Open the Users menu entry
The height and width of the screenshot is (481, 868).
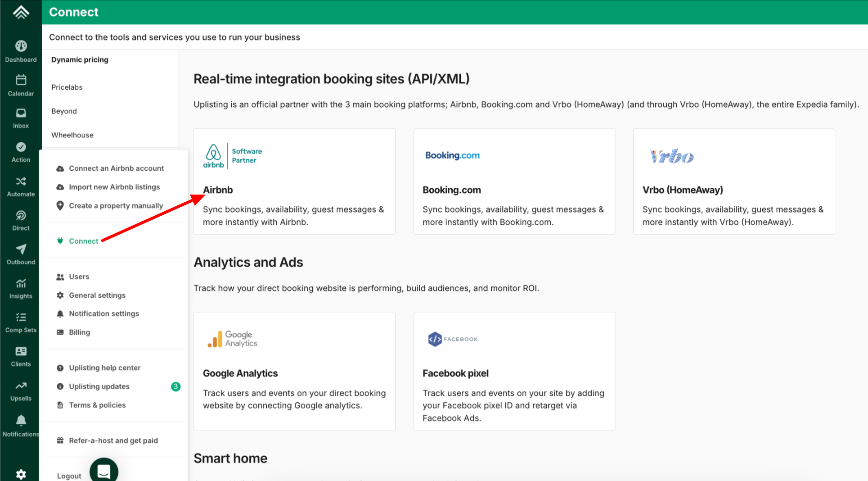click(x=79, y=277)
